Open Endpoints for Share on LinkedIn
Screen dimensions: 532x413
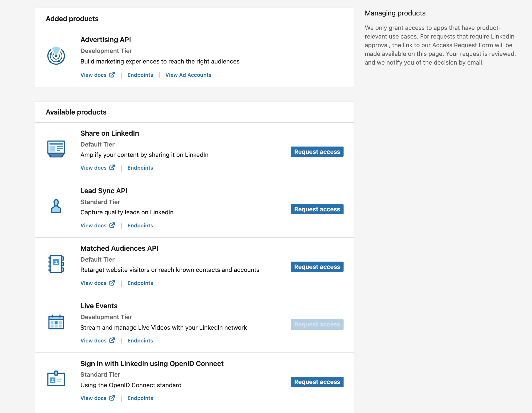[140, 168]
